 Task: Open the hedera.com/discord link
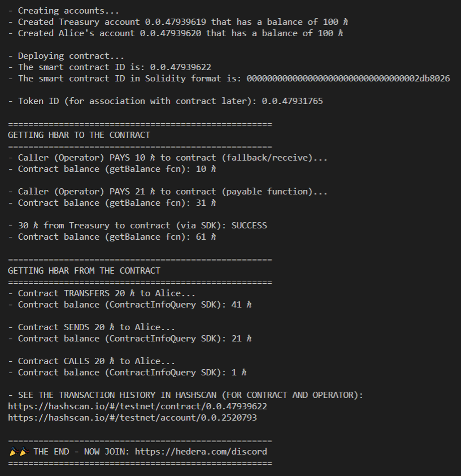201,452
